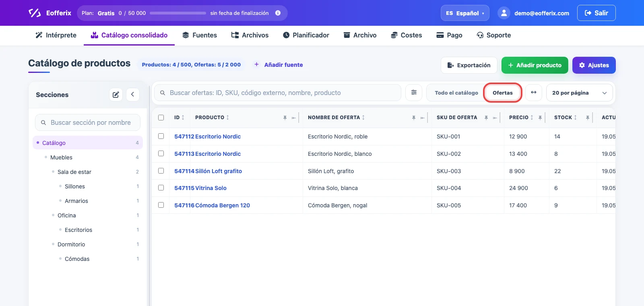Switch to the Fuentes tab
Screen dimensions: 644x306
tap(200, 35)
